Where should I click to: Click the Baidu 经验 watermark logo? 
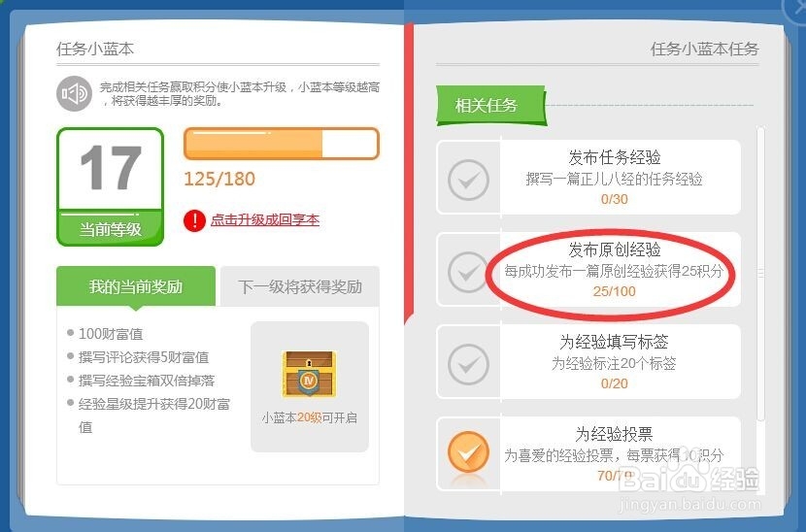689,487
